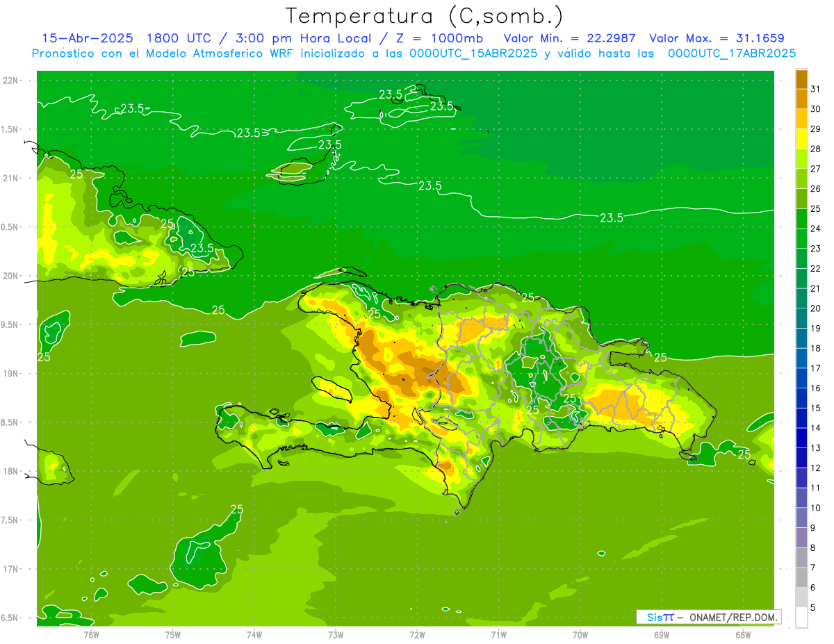Click the '23.5' contour label near 70W

[x=612, y=218]
